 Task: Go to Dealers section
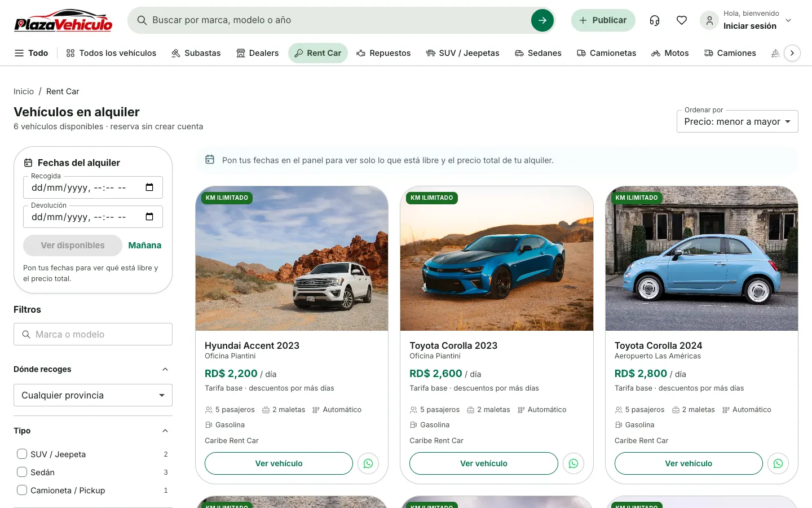click(x=257, y=53)
